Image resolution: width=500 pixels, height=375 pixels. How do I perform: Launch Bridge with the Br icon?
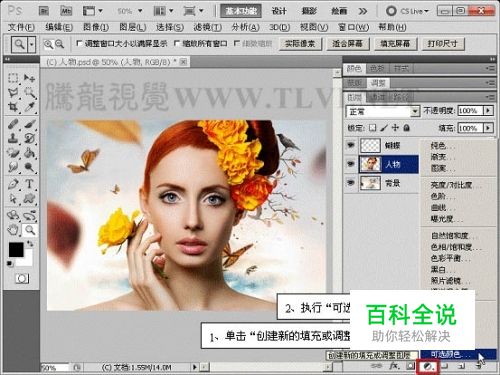[44, 11]
